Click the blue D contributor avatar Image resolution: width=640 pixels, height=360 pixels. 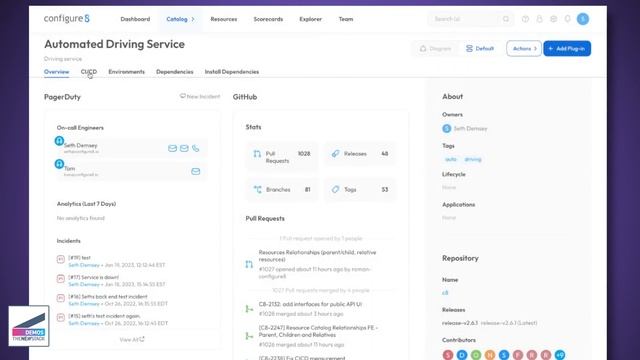pos(462,355)
